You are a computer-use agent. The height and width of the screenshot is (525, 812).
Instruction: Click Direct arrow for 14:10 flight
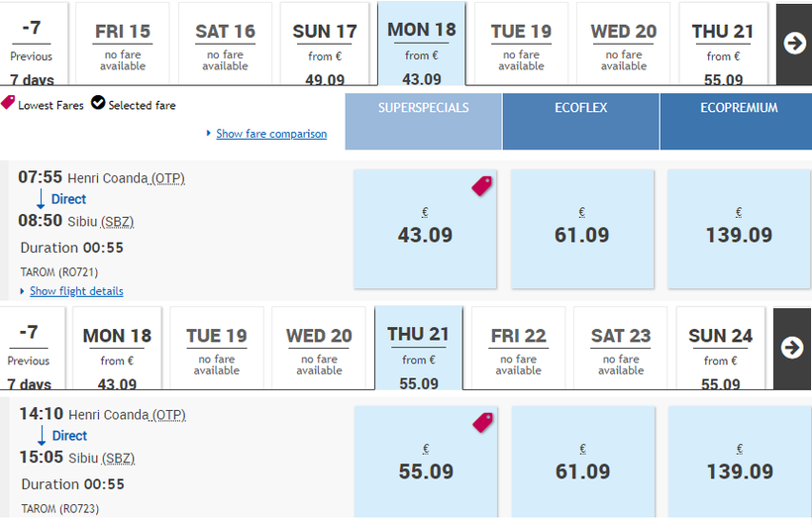point(42,435)
